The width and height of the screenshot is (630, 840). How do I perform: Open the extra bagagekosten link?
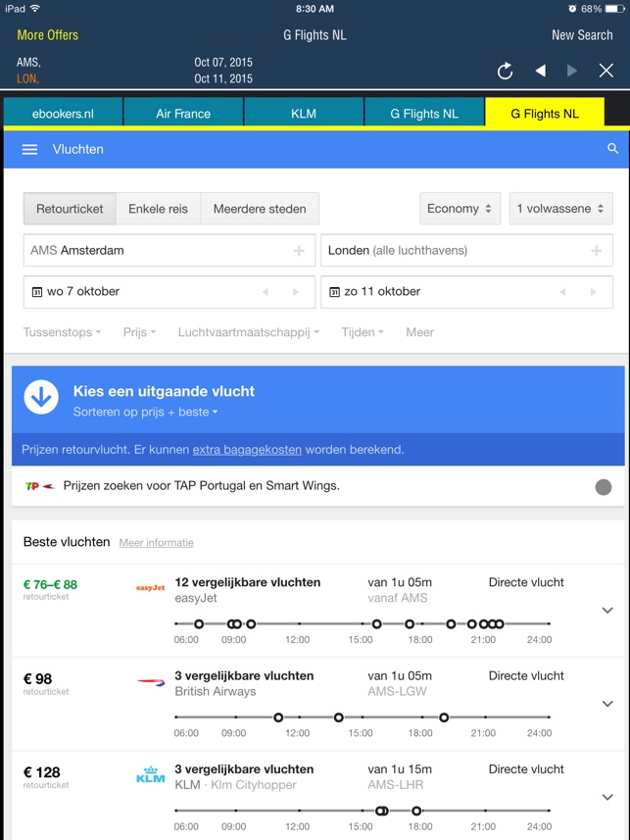click(x=247, y=450)
